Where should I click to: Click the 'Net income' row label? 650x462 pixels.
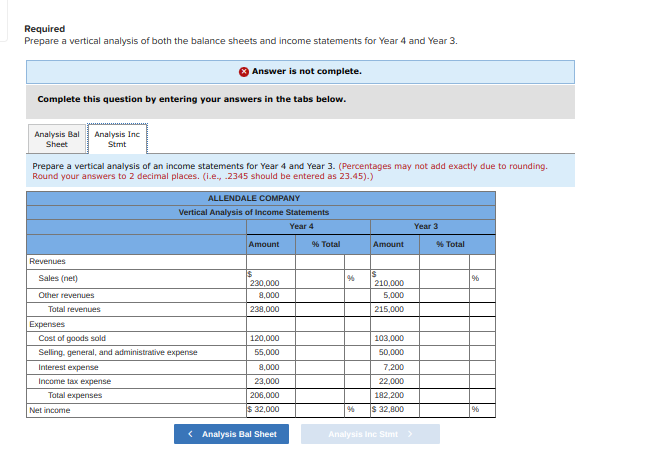pos(50,410)
